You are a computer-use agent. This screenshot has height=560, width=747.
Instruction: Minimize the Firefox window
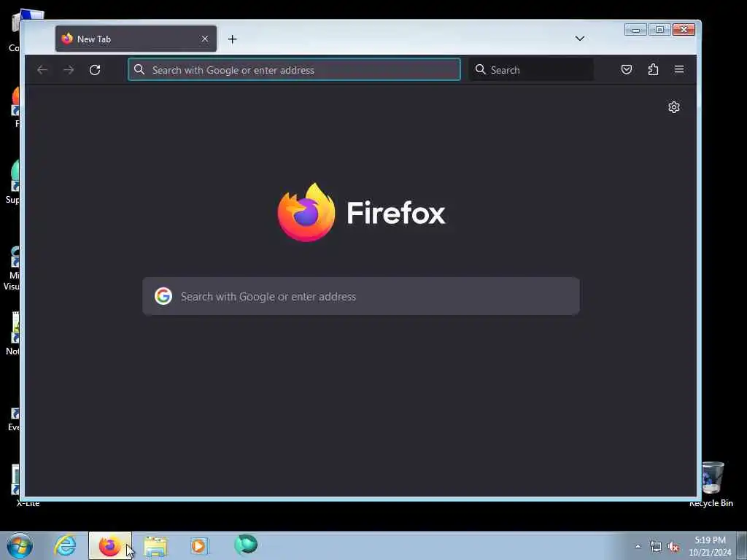click(635, 30)
